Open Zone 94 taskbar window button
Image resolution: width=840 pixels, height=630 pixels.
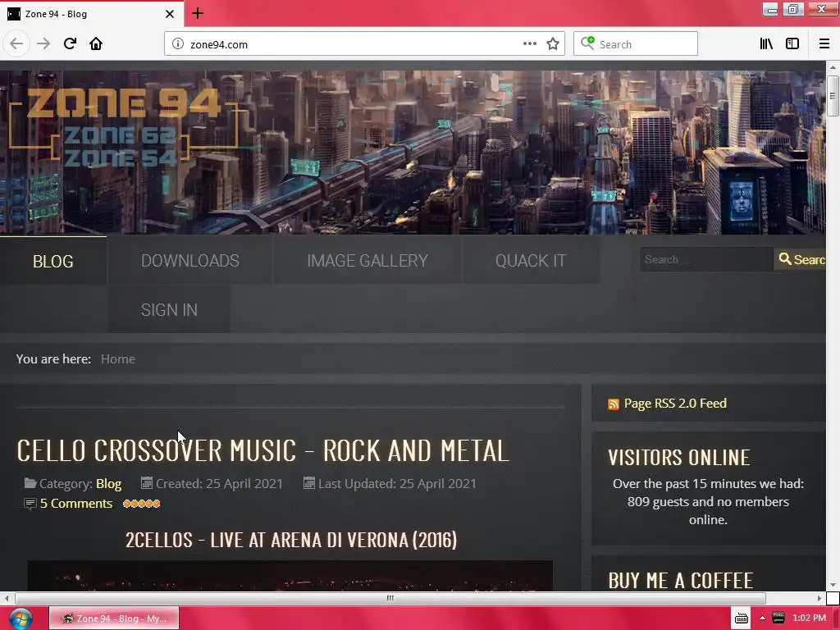click(x=113, y=619)
